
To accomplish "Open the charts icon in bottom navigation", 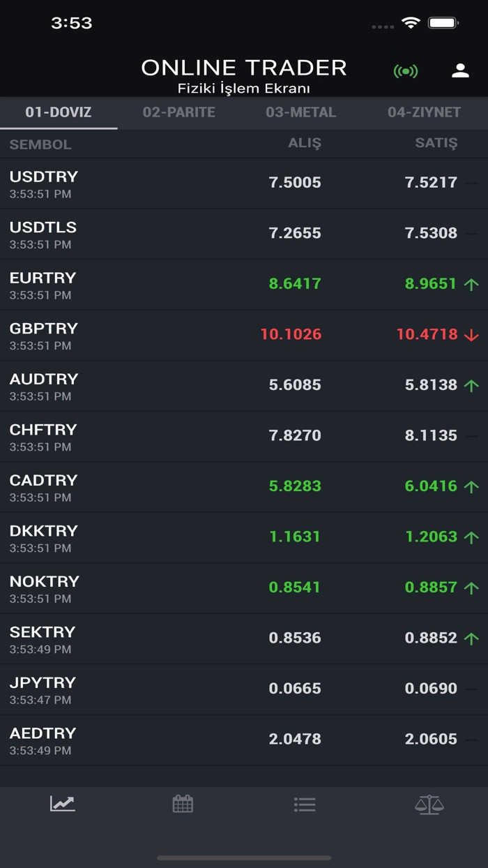I will point(62,804).
